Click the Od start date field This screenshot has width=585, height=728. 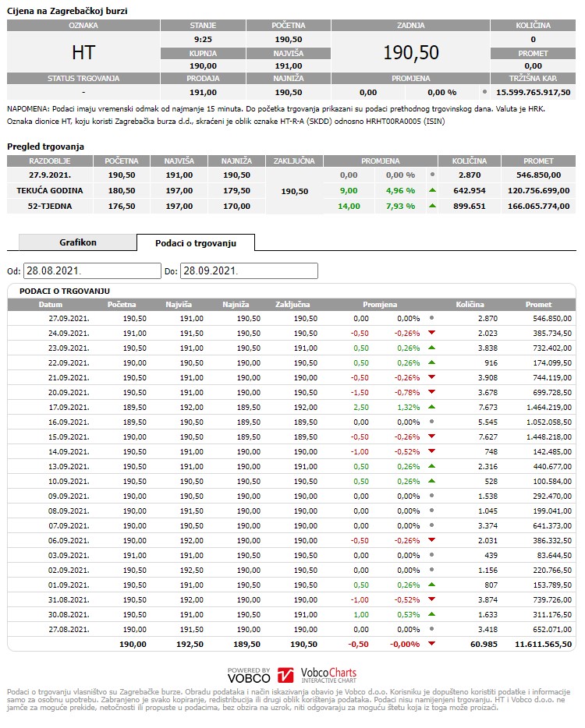92,270
